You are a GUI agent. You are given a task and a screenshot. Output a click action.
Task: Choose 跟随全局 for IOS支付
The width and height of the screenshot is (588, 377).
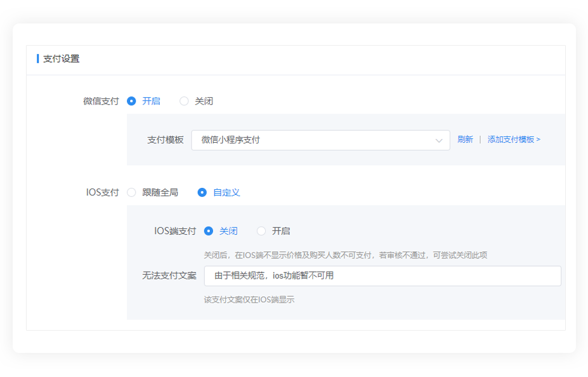[132, 192]
